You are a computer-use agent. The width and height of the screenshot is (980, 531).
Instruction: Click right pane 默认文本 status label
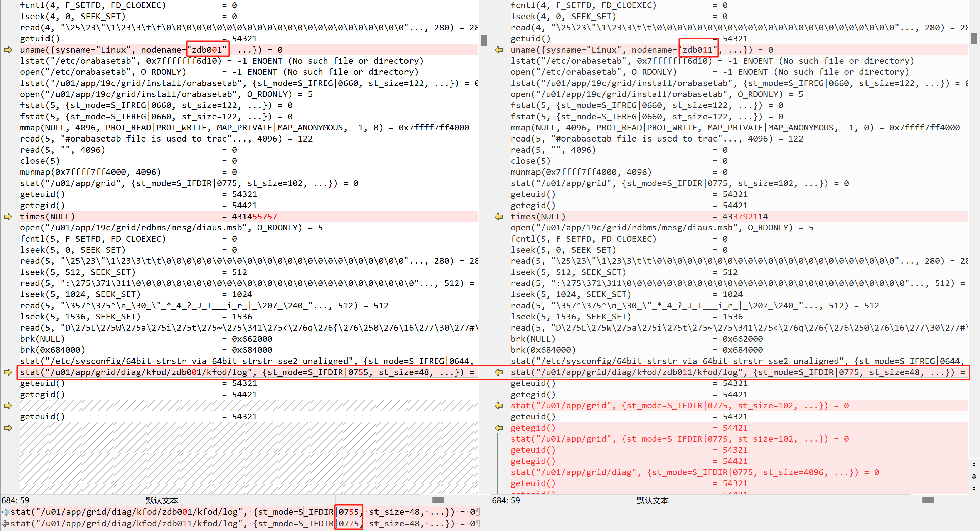coord(652,501)
